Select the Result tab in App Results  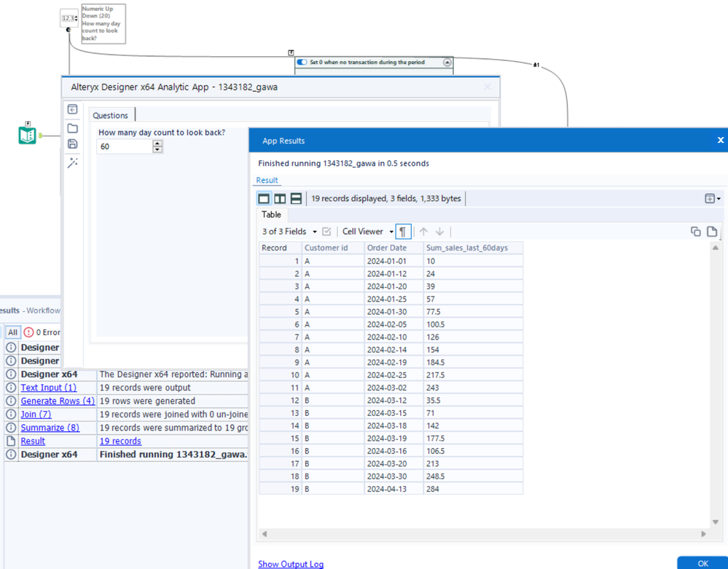267,180
